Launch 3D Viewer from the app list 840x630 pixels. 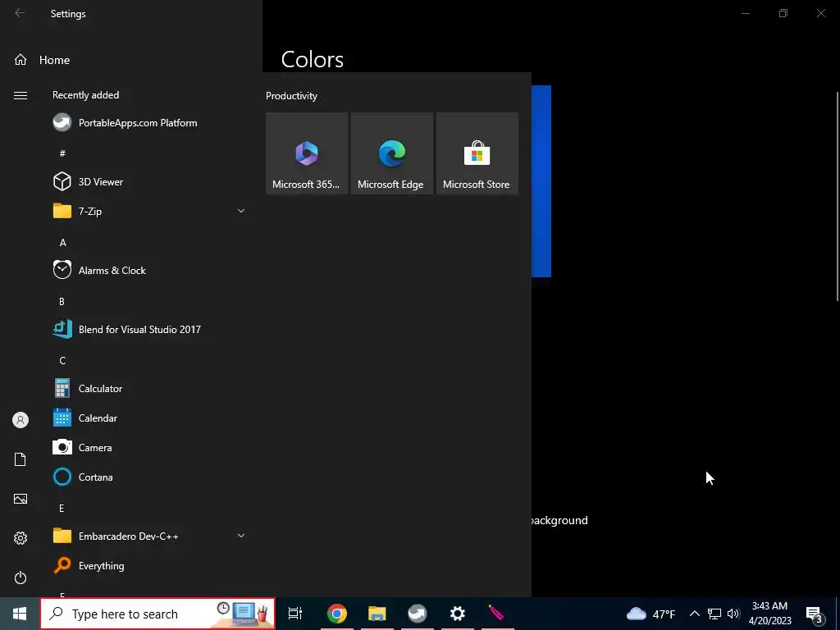[150, 181]
